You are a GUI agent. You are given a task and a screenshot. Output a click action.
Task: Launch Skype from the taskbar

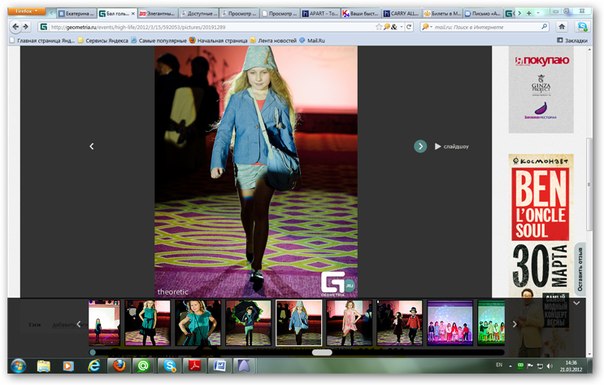point(169,365)
